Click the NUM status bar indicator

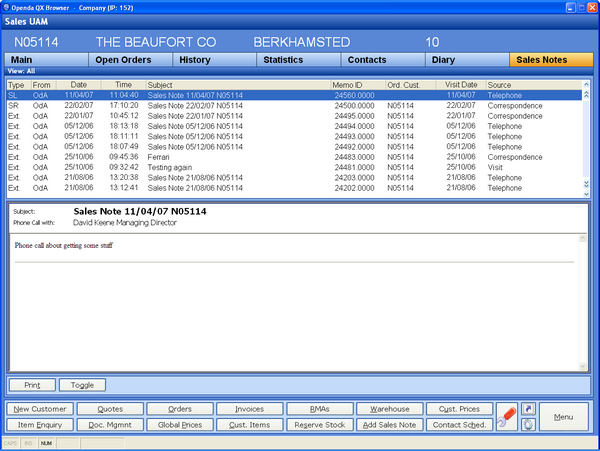[46, 443]
